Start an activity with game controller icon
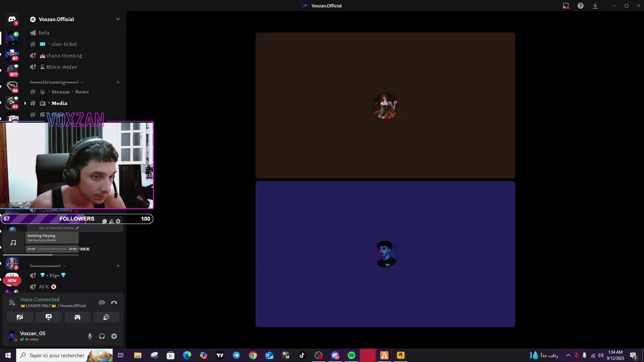 point(77,317)
